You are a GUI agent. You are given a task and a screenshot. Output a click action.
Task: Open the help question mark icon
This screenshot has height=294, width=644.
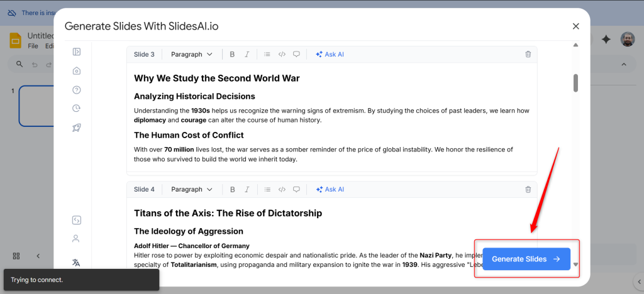pos(76,90)
